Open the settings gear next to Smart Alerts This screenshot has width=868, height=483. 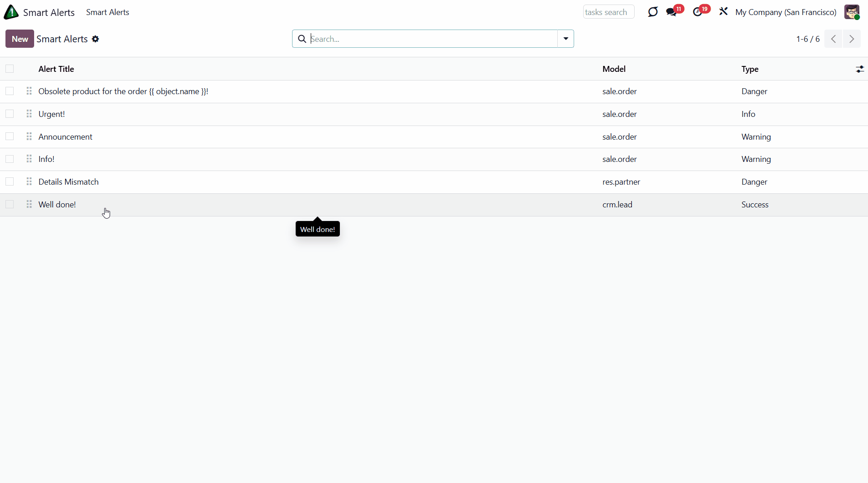click(96, 39)
